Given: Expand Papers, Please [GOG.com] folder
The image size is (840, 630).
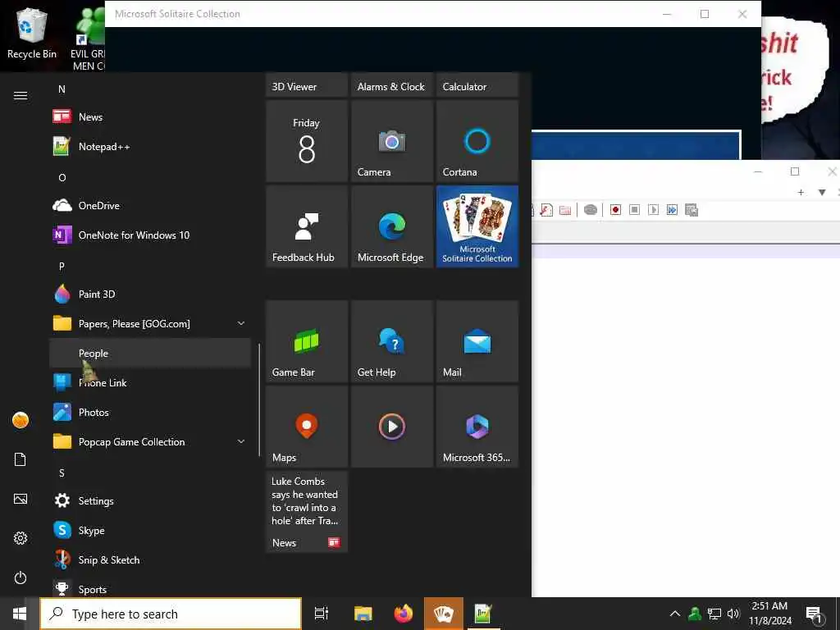Looking at the screenshot, I should pyautogui.click(x=149, y=323).
